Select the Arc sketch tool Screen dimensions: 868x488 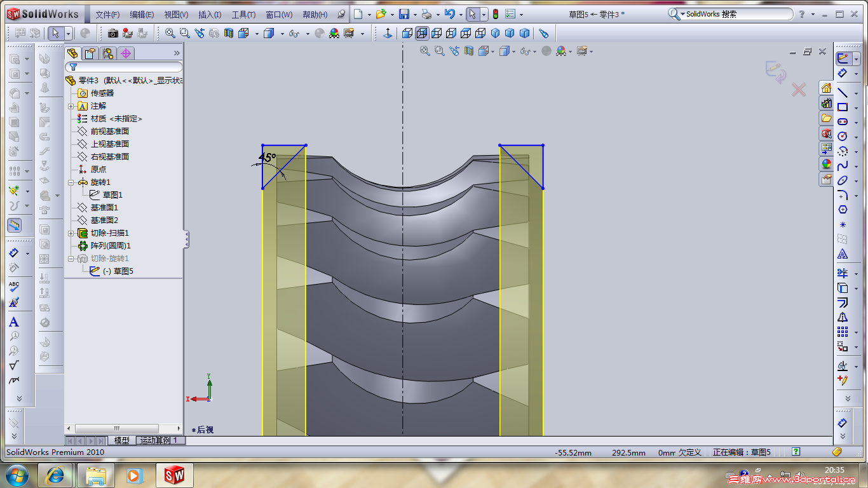click(843, 151)
